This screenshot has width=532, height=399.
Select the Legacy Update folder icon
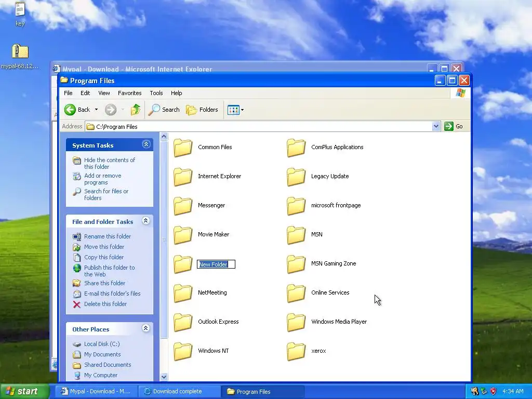[x=296, y=177]
